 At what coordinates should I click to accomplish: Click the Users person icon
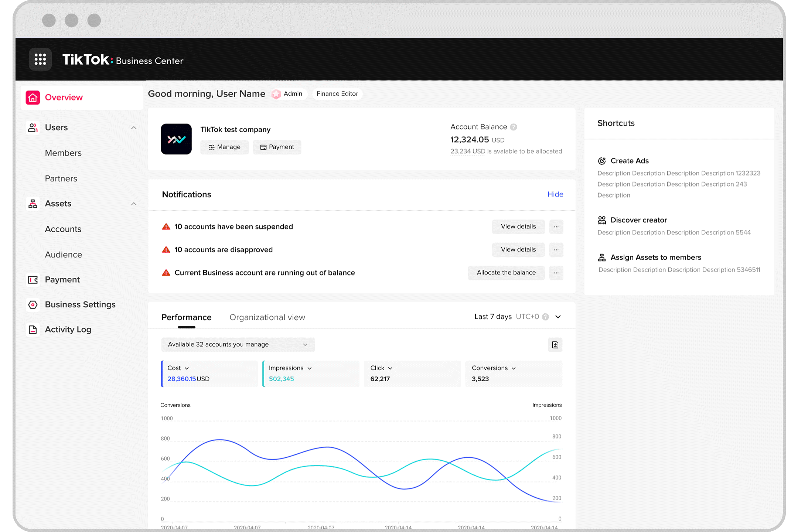[x=32, y=127]
